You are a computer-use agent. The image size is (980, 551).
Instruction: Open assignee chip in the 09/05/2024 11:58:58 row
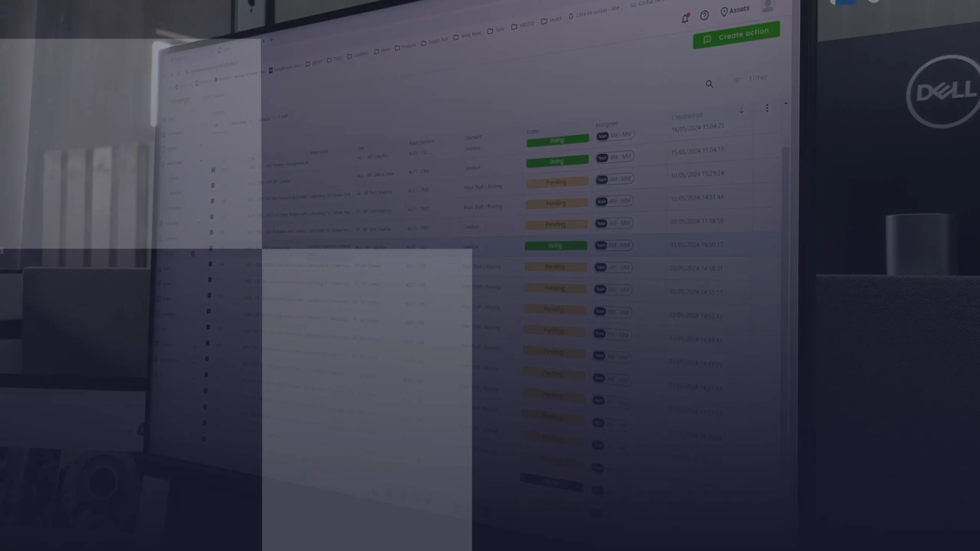614,223
